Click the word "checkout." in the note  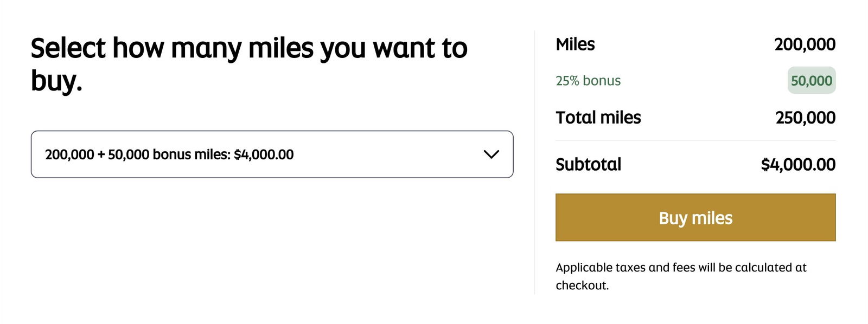[582, 286]
